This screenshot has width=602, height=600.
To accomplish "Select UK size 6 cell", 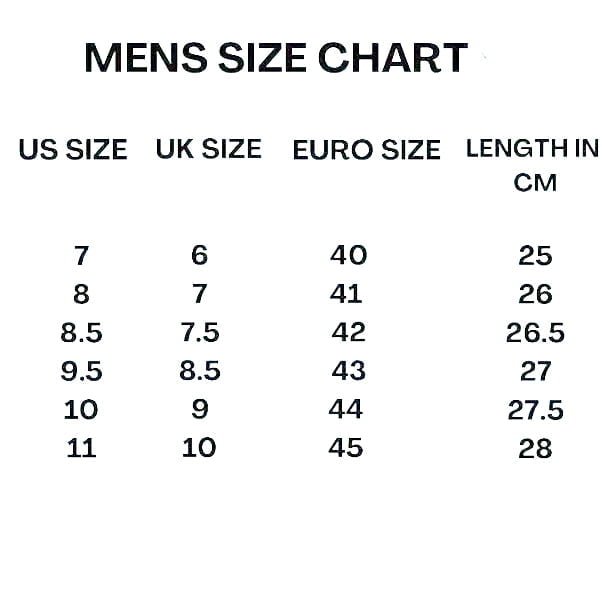I will [199, 256].
